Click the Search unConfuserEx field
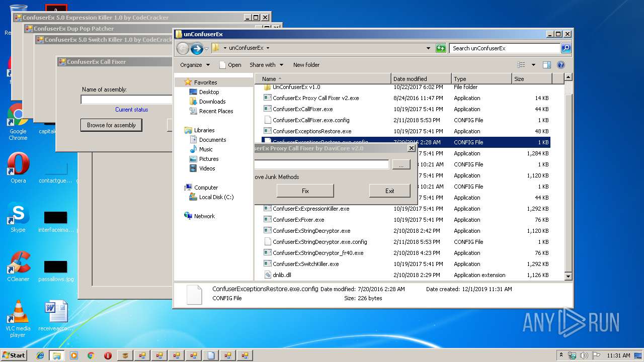This screenshot has width=644, height=362. tap(505, 48)
